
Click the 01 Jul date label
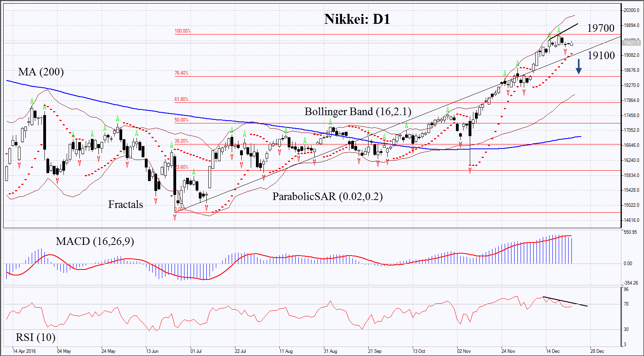click(x=196, y=351)
